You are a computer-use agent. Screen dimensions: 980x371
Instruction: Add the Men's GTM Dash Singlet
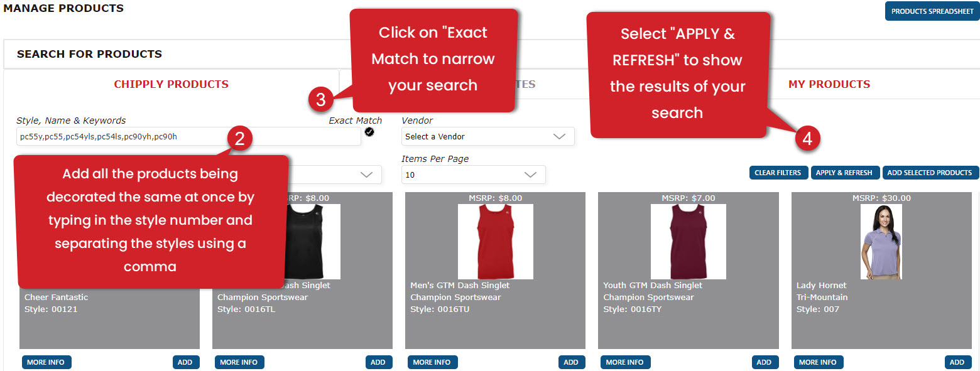point(571,362)
